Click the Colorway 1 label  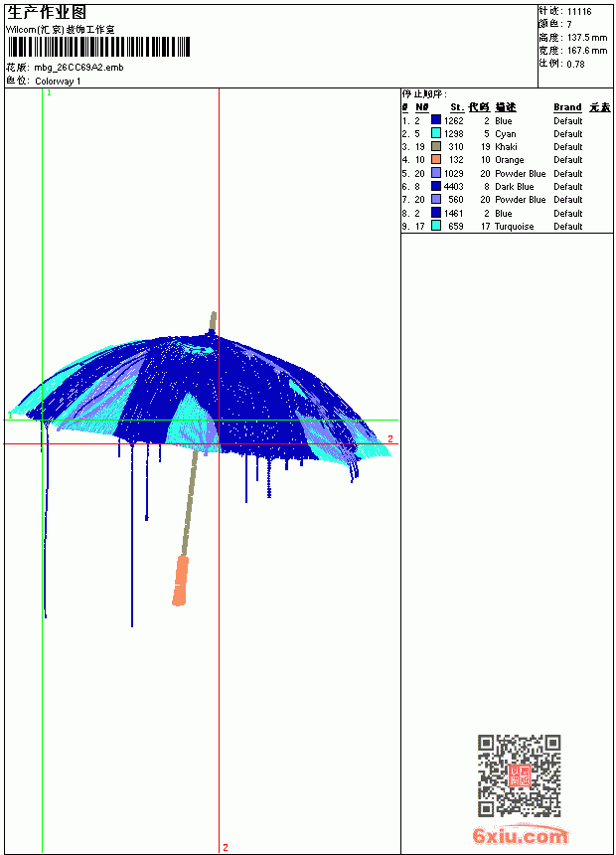pos(58,82)
